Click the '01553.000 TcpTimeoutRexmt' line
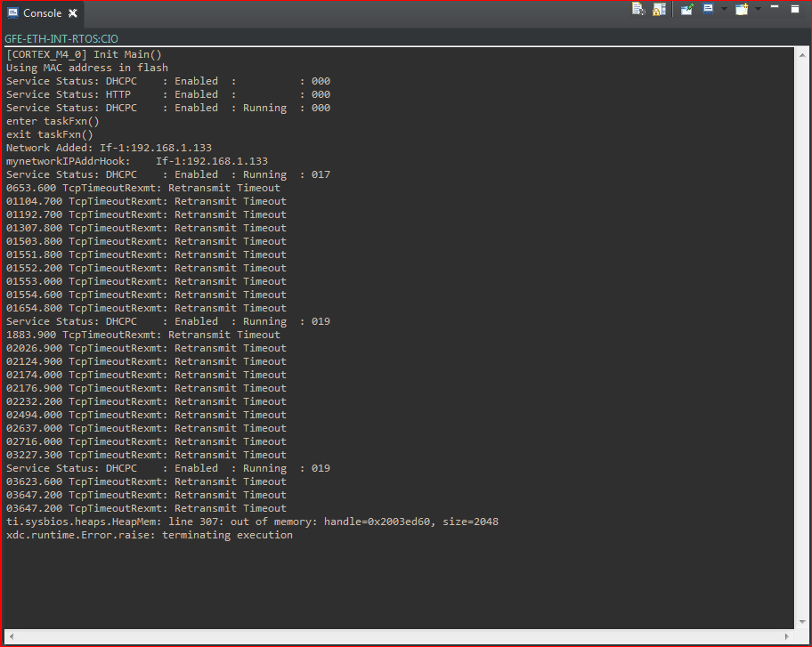This screenshot has width=812, height=647. click(146, 281)
